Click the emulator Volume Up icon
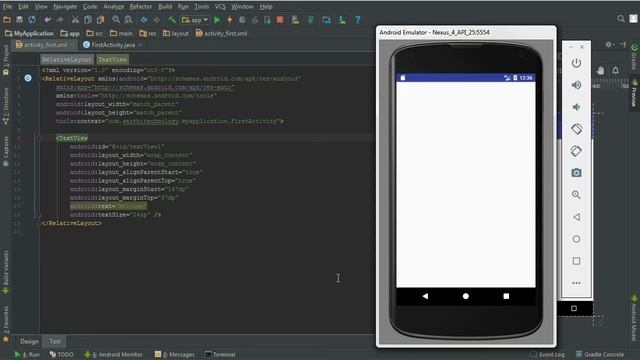Screen dimensions: 640x360 click(x=576, y=85)
